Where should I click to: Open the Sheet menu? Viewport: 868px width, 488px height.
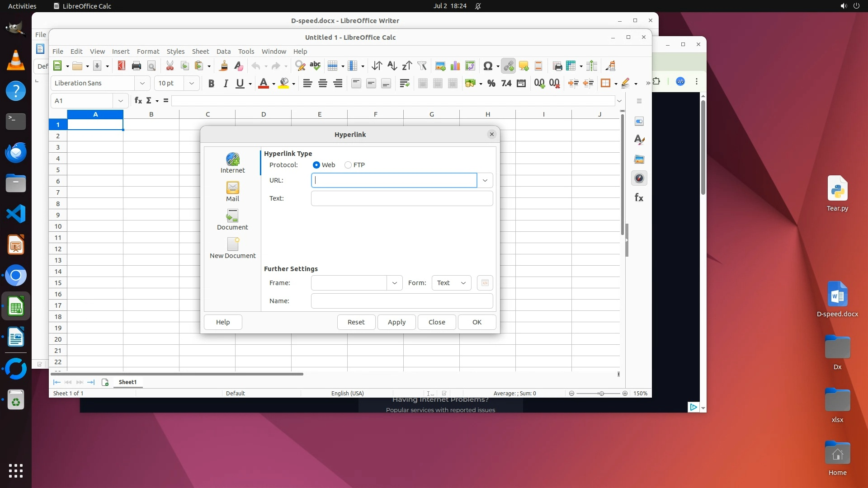pos(200,51)
